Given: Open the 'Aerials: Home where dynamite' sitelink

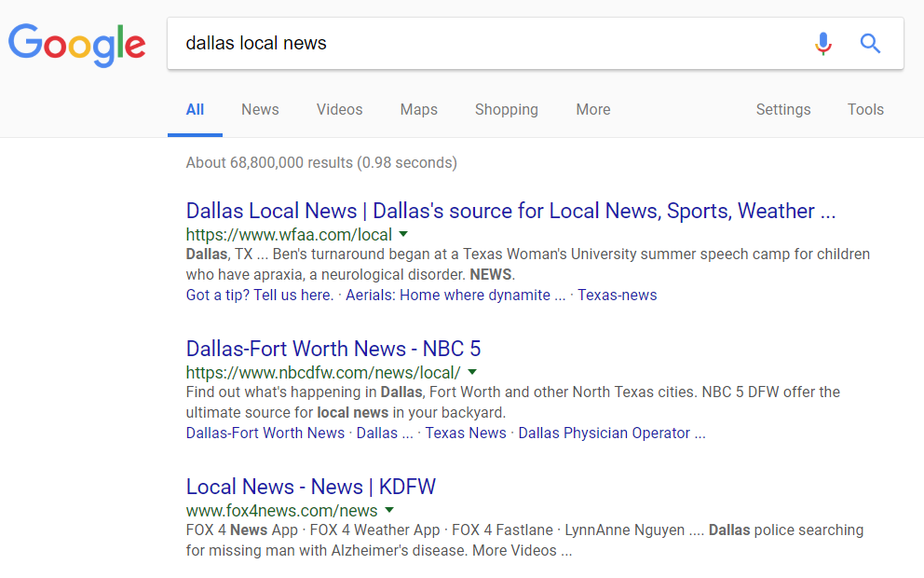Looking at the screenshot, I should tap(455, 295).
